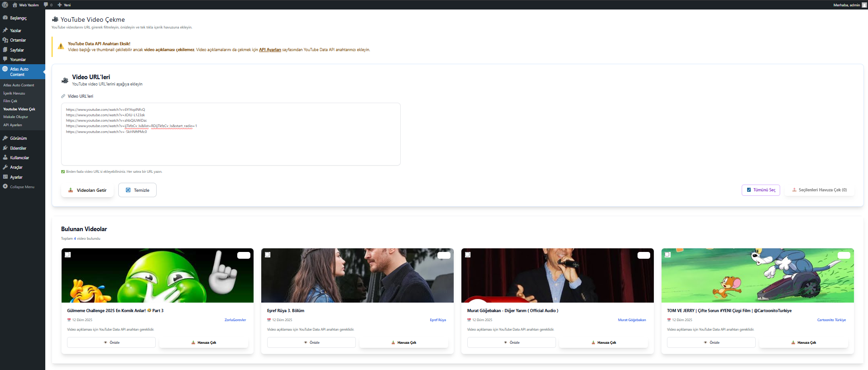Select the Gülmeme Challenge video checkbox
Image resolution: width=868 pixels, height=370 pixels.
pos(67,255)
